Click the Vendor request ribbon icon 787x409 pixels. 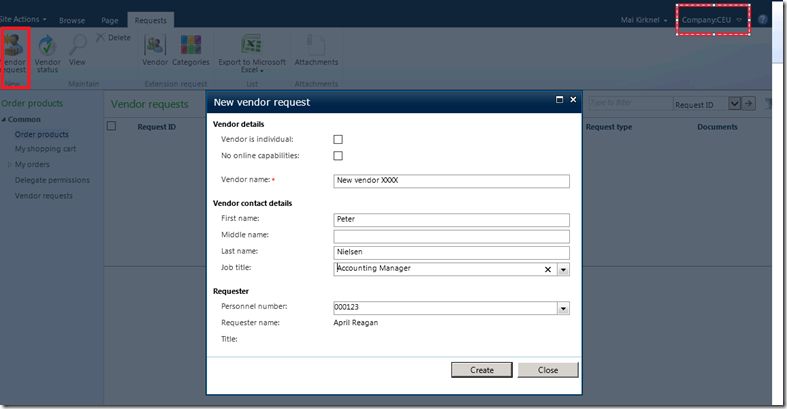point(15,50)
